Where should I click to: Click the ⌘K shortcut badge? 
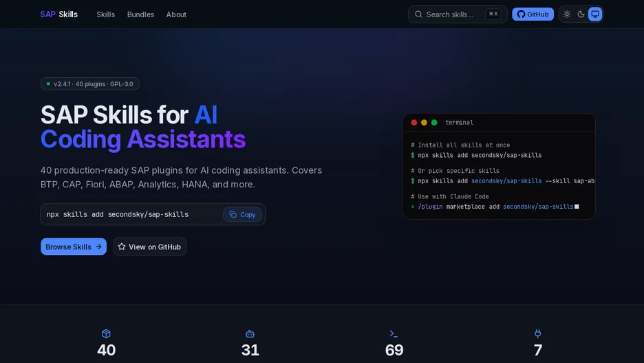493,14
